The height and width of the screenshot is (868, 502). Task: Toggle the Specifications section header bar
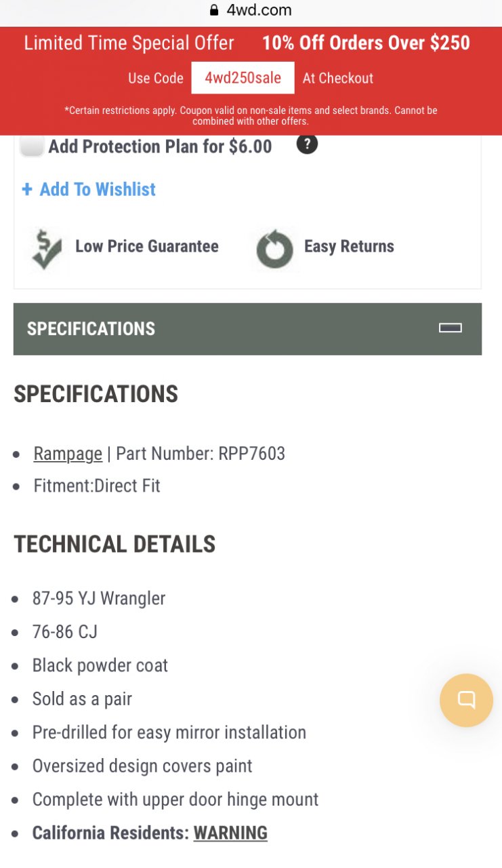(x=247, y=329)
